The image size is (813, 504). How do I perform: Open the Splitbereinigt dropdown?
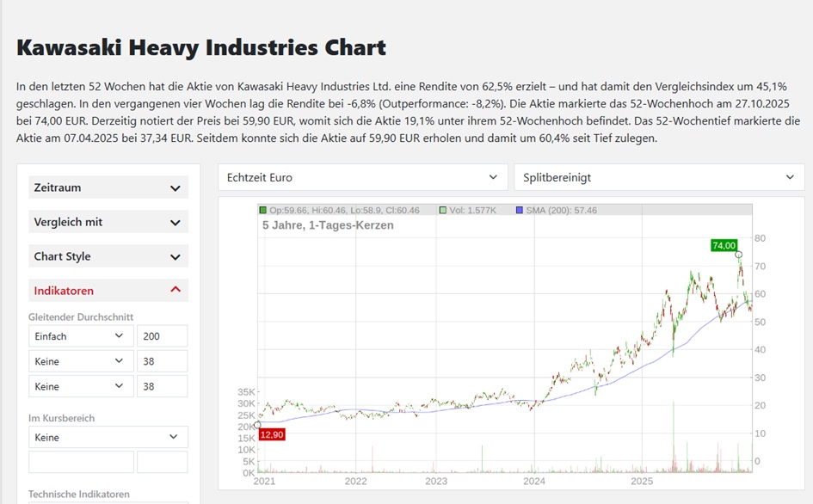657,178
